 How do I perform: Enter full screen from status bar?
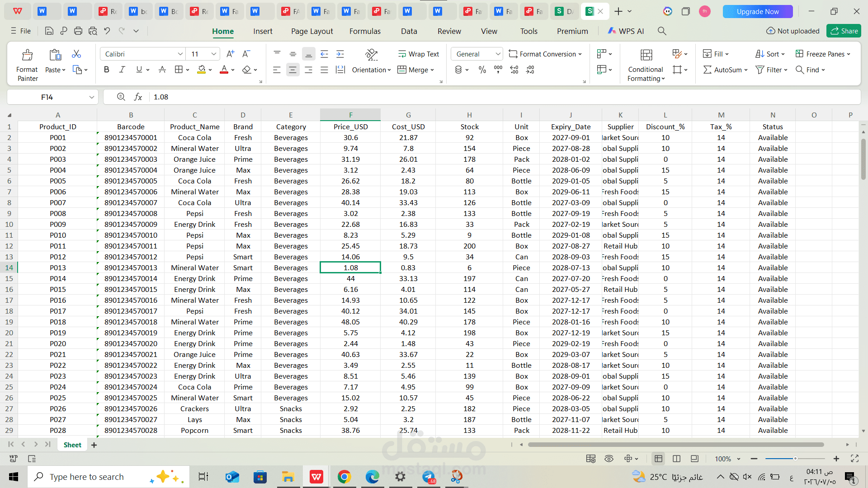854,459
